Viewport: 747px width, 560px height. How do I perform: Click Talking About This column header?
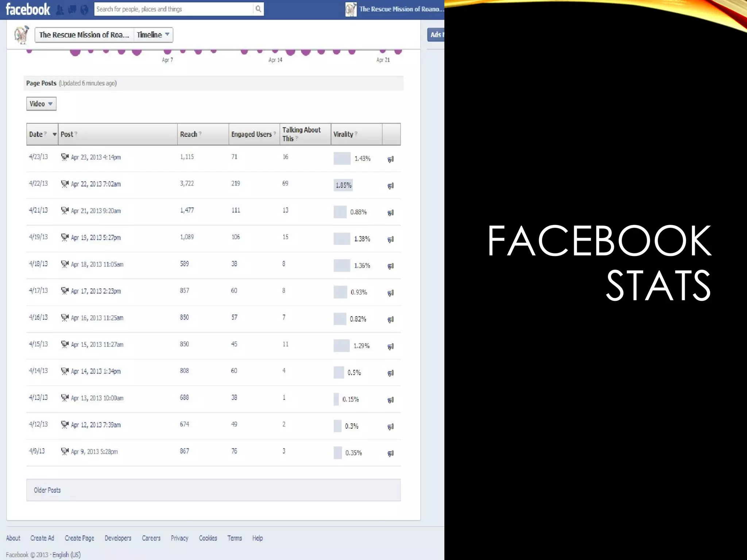pyautogui.click(x=305, y=134)
